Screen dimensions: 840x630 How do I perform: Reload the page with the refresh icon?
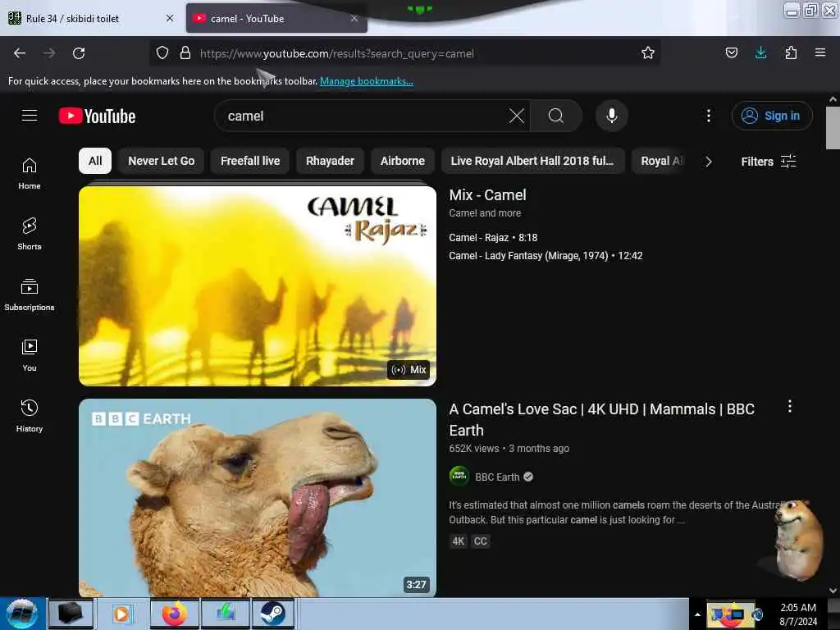pos(79,53)
